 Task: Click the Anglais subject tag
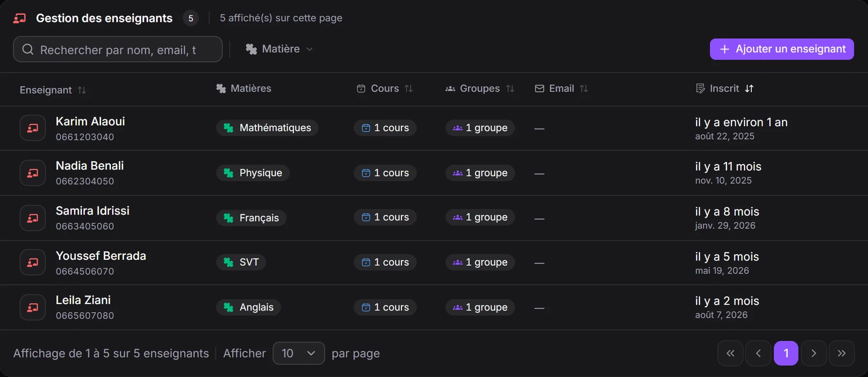pyautogui.click(x=249, y=307)
